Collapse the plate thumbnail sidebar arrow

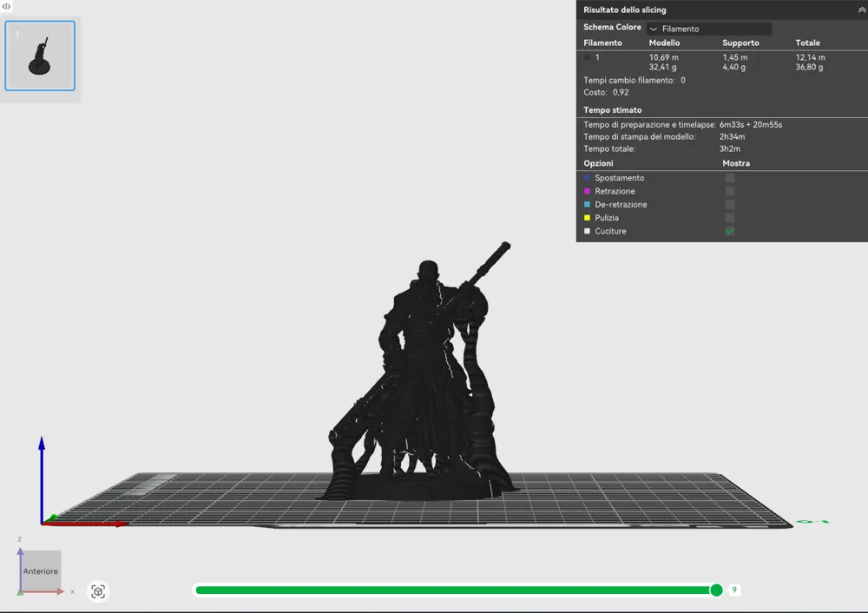coord(6,6)
